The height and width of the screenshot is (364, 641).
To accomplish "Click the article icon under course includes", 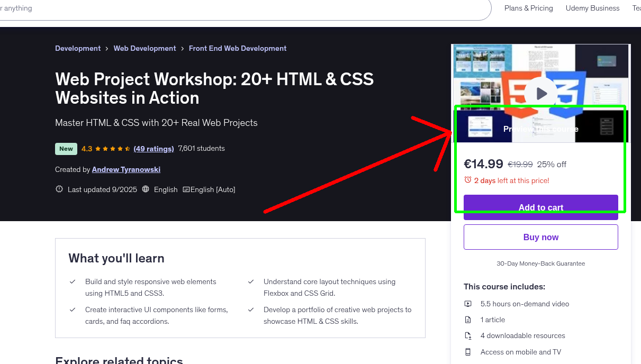I will (468, 320).
